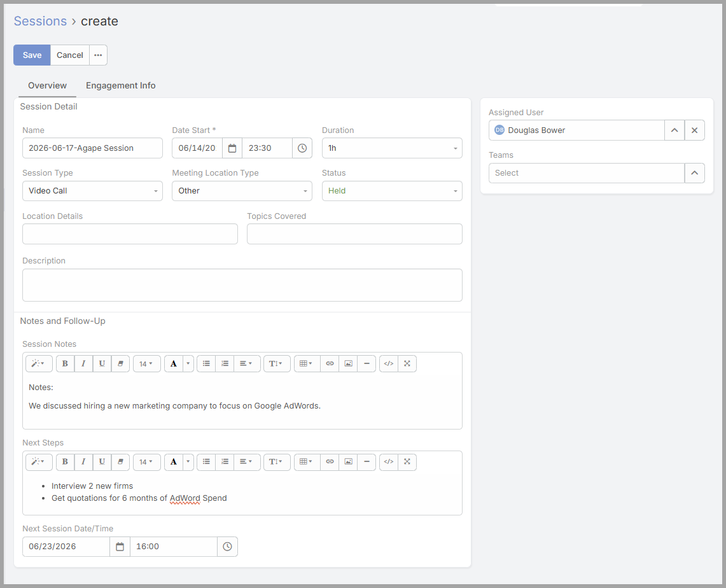Click the Next Session time field 16:00
Screen dimensions: 726x588
(x=174, y=547)
